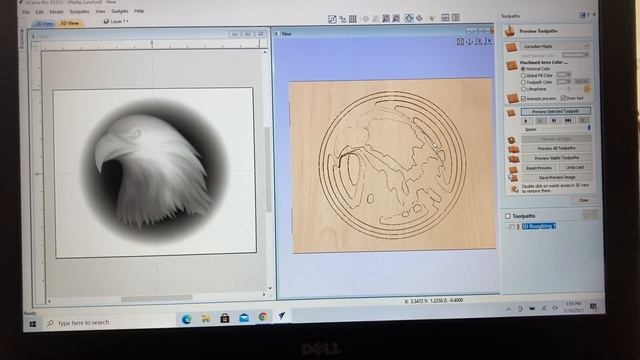Click the Windows Start button
Image resolution: width=640 pixels, height=360 pixels.
point(33,324)
